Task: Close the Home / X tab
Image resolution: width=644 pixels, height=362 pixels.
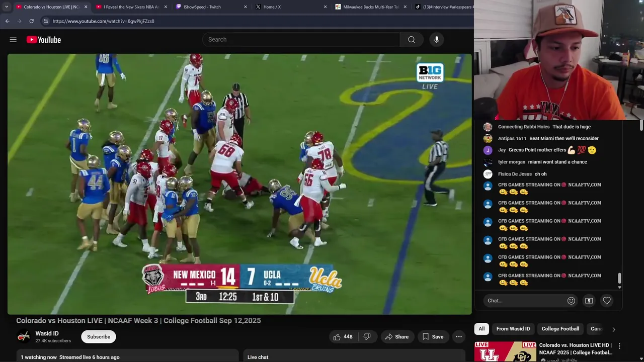Action: click(x=325, y=7)
